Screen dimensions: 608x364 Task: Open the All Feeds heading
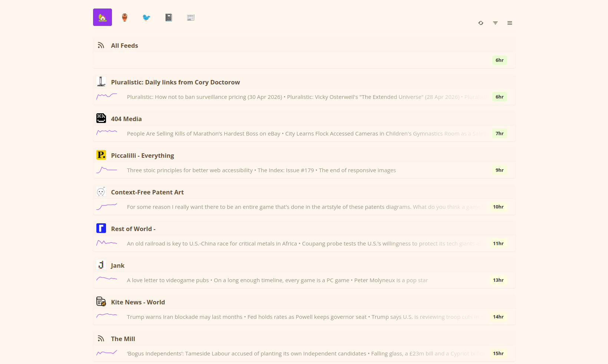124,46
